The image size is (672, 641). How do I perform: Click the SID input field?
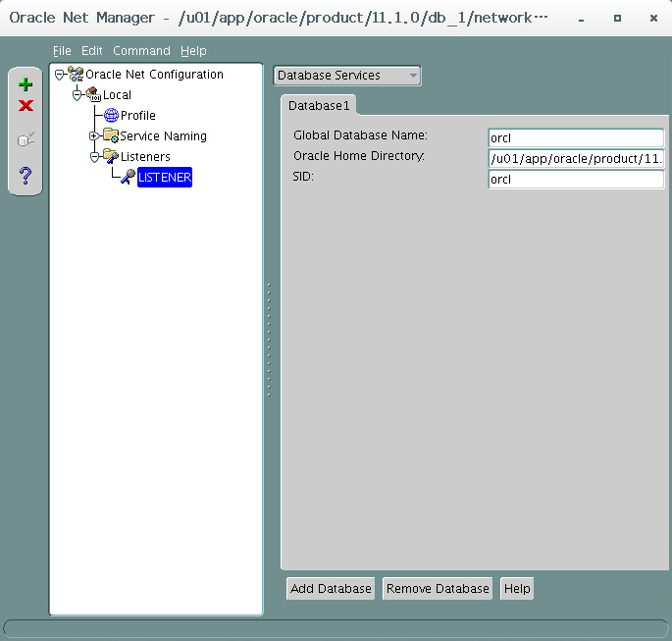[577, 180]
